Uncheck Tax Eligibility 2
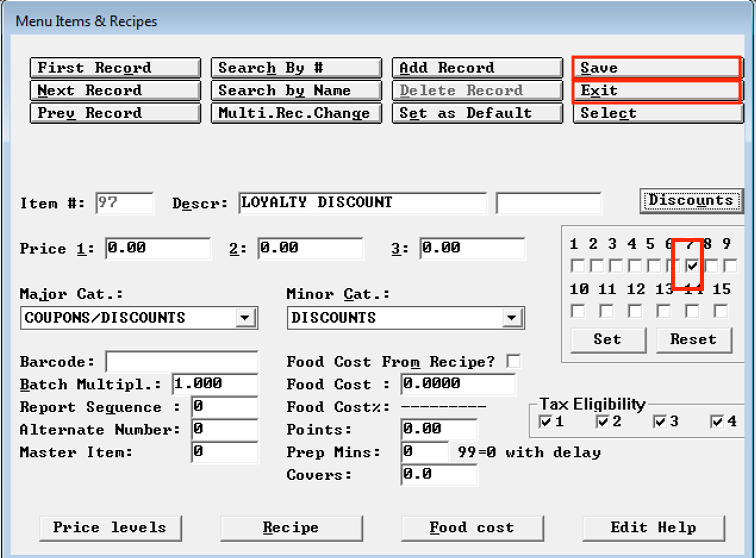This screenshot has height=558, width=756. pos(602,422)
